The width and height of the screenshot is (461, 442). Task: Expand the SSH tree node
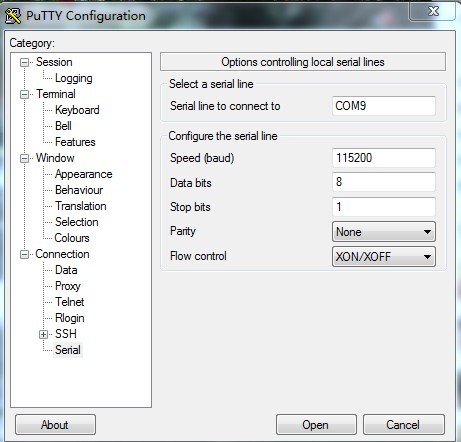(43, 334)
